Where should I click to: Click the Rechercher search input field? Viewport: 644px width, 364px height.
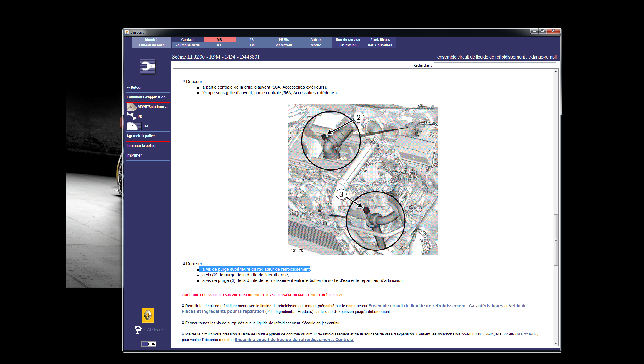494,65
